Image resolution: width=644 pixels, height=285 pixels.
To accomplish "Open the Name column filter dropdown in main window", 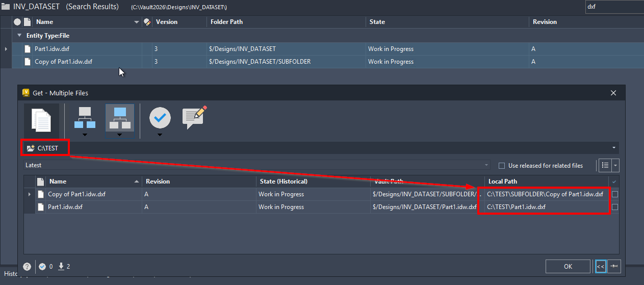I will [136, 22].
